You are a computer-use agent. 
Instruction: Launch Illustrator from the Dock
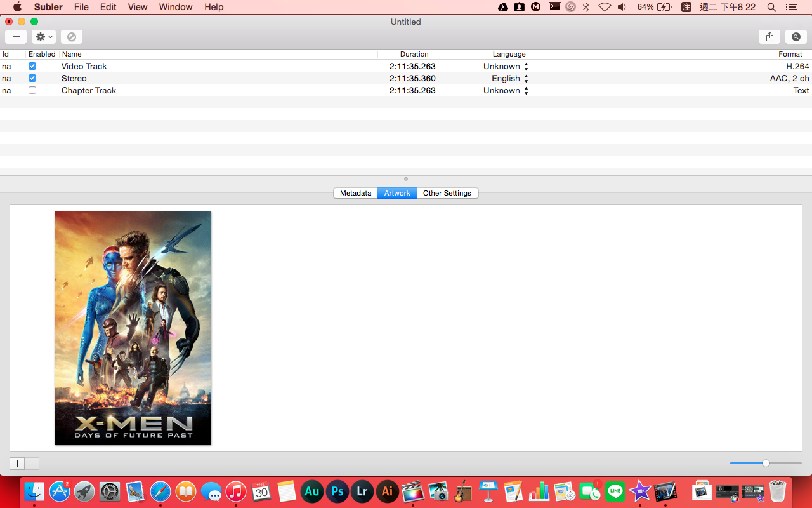[388, 491]
